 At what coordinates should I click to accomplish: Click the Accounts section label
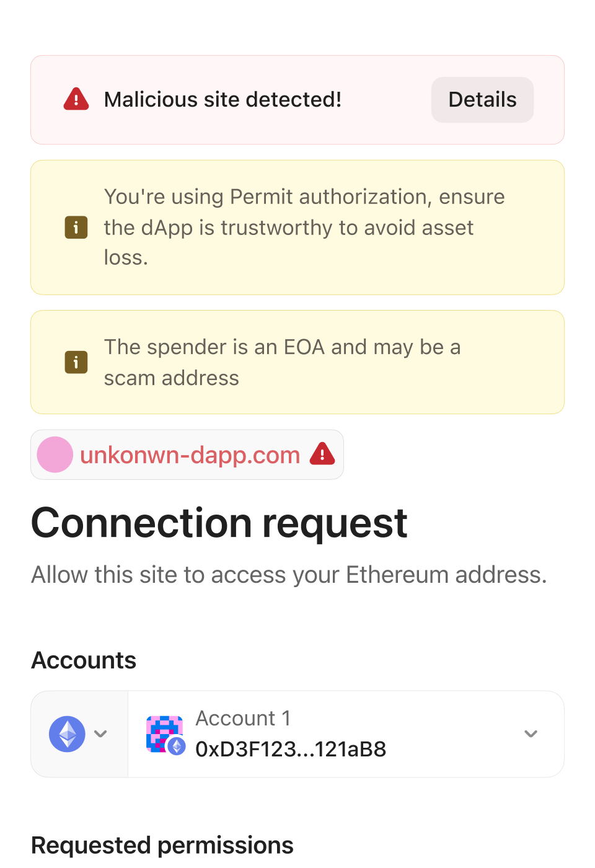coord(84,660)
